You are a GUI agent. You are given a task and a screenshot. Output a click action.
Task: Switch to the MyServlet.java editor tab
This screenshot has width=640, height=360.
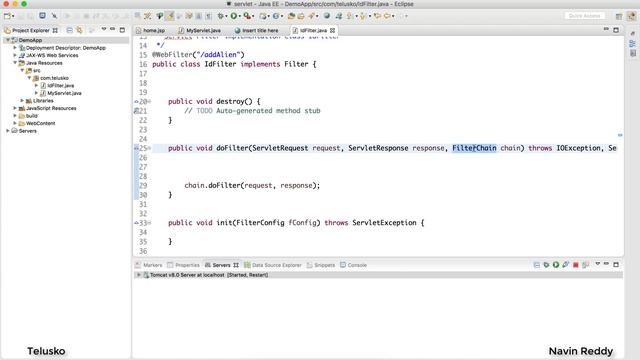click(x=200, y=31)
